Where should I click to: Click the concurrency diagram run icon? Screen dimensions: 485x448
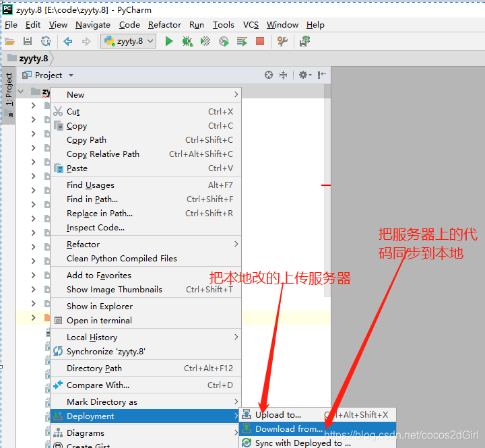pos(242,41)
